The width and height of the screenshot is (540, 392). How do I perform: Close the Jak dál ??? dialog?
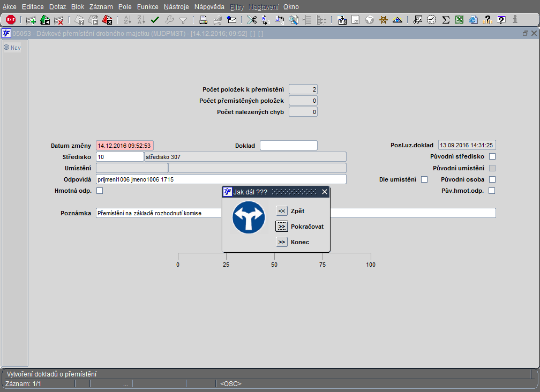coord(325,192)
